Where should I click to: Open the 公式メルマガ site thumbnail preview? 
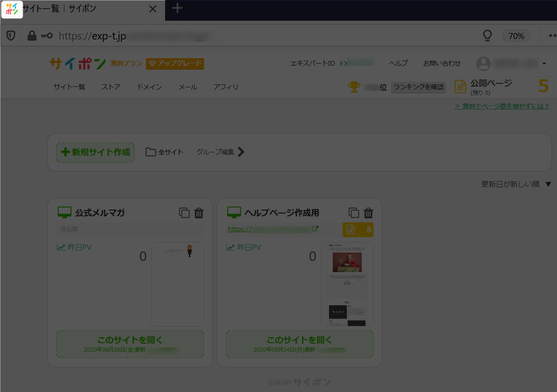coord(177,284)
